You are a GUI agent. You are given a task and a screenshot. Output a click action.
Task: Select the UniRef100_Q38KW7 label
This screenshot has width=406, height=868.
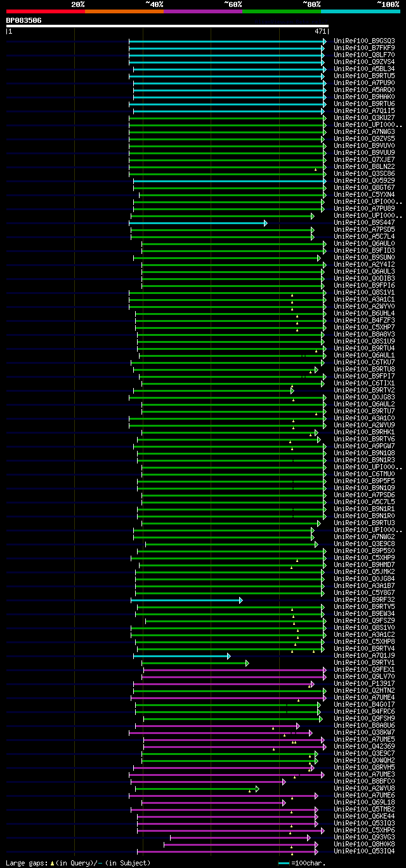(364, 733)
